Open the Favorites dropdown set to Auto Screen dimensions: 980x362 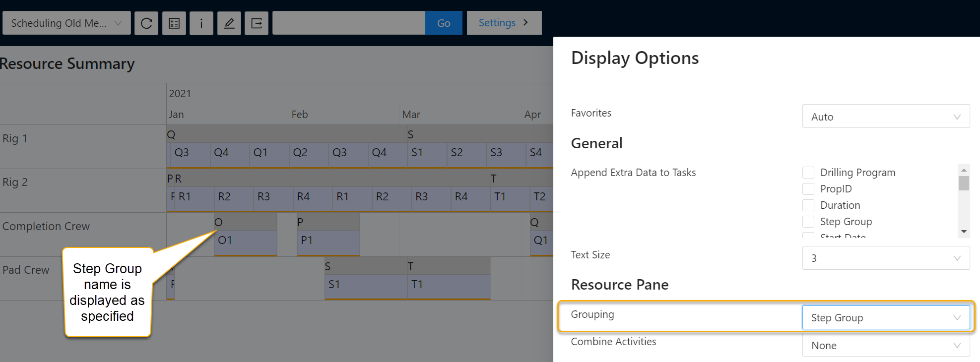[x=886, y=117]
